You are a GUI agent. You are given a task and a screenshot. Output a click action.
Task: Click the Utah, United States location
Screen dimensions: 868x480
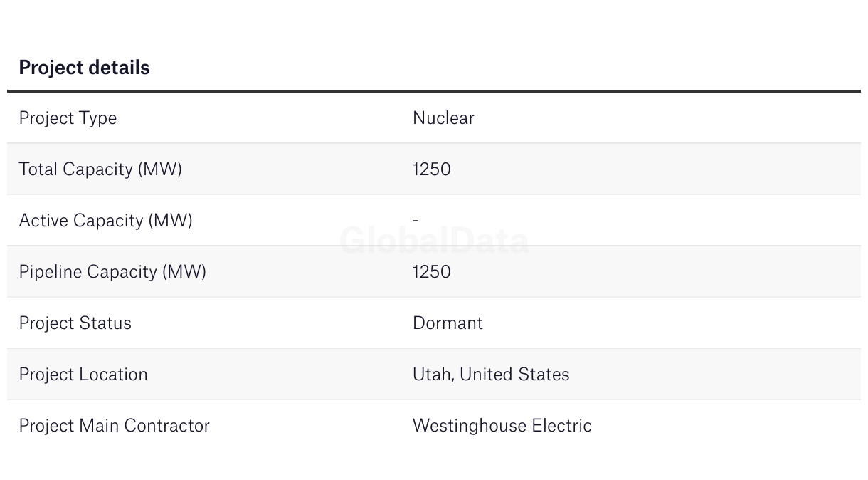[491, 375]
